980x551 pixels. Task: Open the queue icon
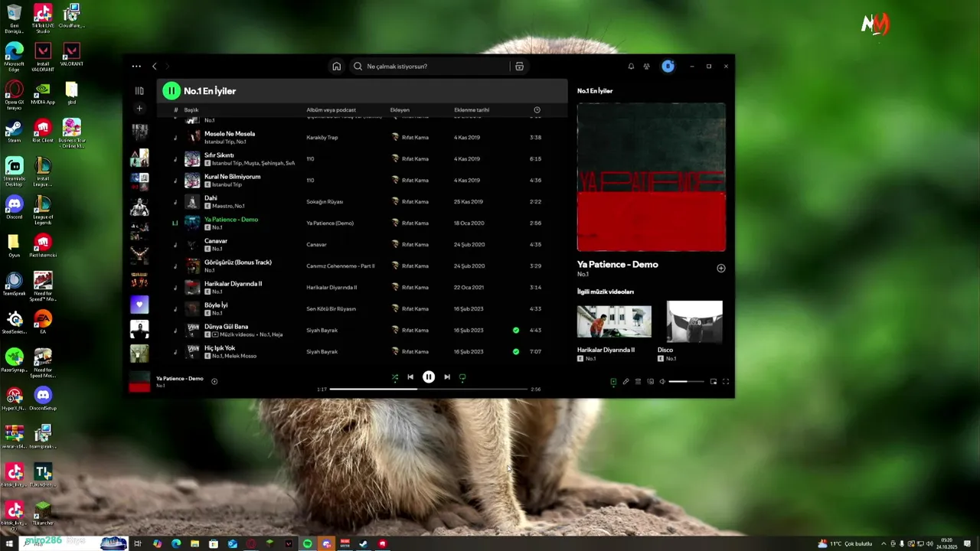[638, 381]
